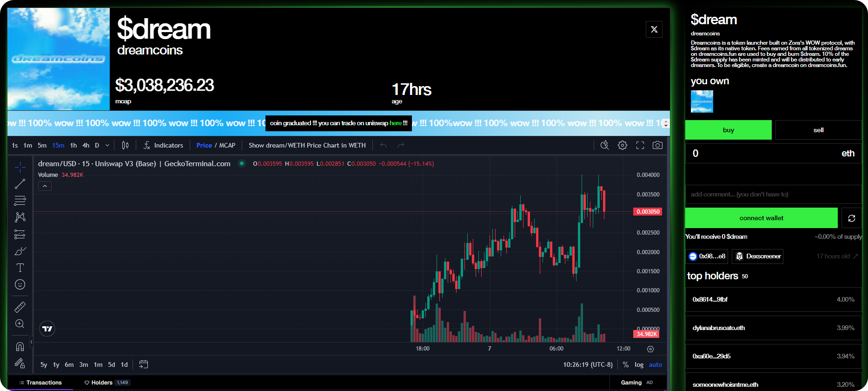868x391 pixels.
Task: Open the go to date picker
Action: pos(144,364)
